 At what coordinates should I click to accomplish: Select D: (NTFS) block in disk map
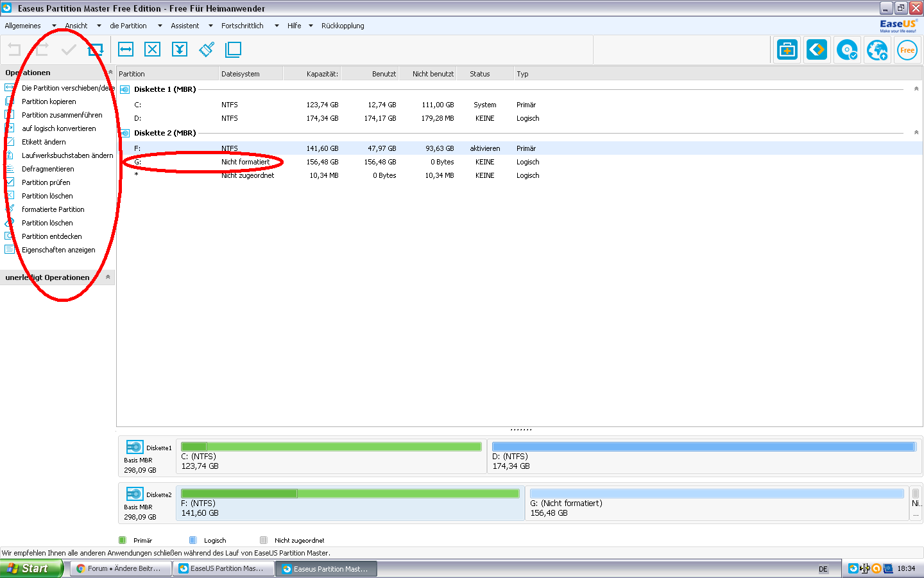(704, 456)
